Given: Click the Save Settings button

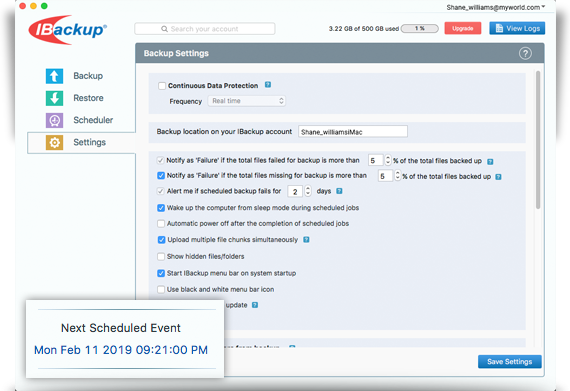Looking at the screenshot, I should coord(509,362).
